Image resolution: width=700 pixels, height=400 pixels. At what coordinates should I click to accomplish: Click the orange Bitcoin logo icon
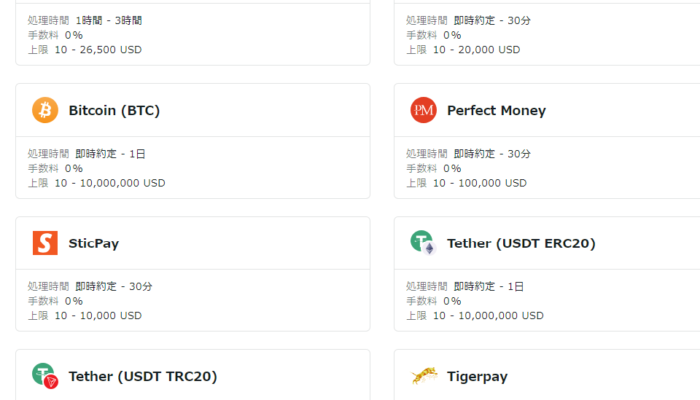(45, 110)
